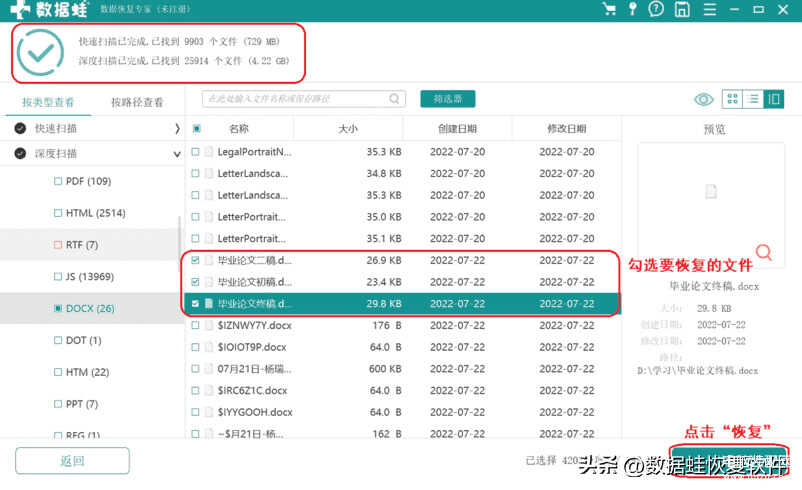Viewport: 802px width, 490px height.
Task: Check the HTM (22) type checkbox
Action: (58, 372)
